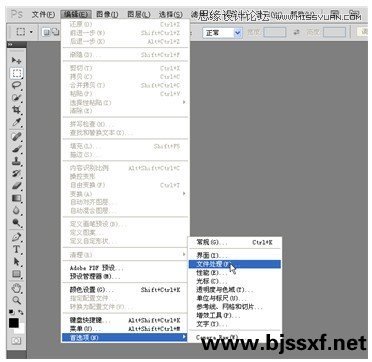Select the Rectangle shape tool

(16, 274)
